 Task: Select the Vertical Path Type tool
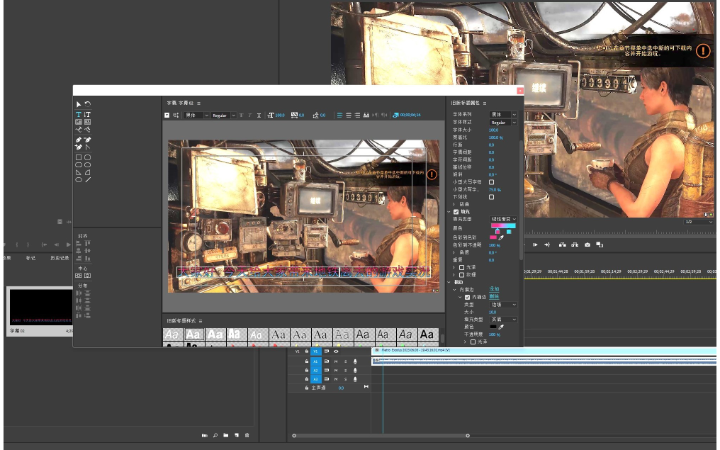tap(88, 129)
